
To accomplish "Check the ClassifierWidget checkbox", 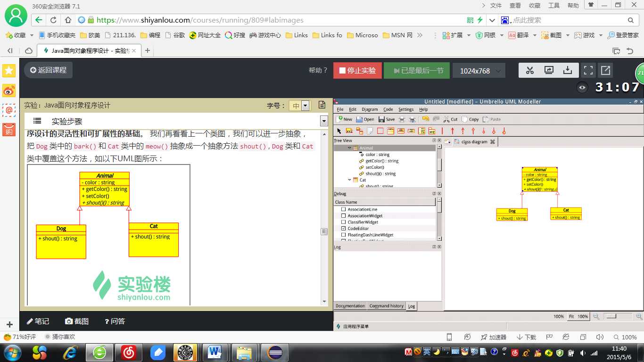I will [343, 222].
